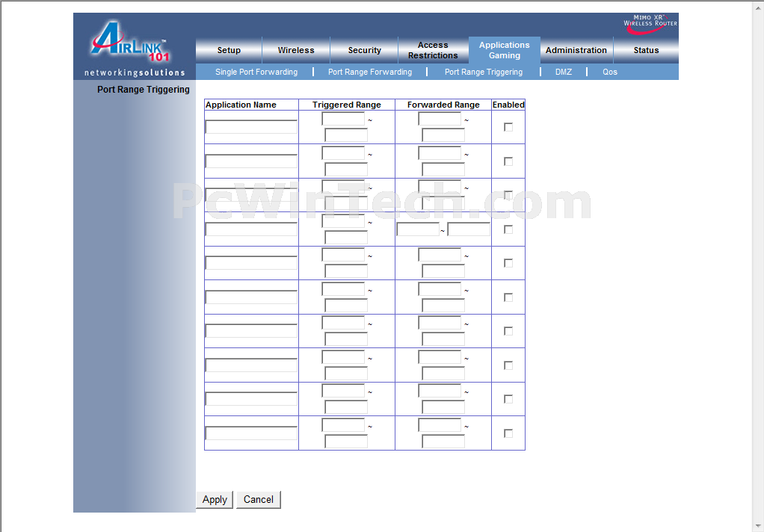Tick the Enabled checkbox in row seven
The image size is (764, 532).
pos(508,331)
